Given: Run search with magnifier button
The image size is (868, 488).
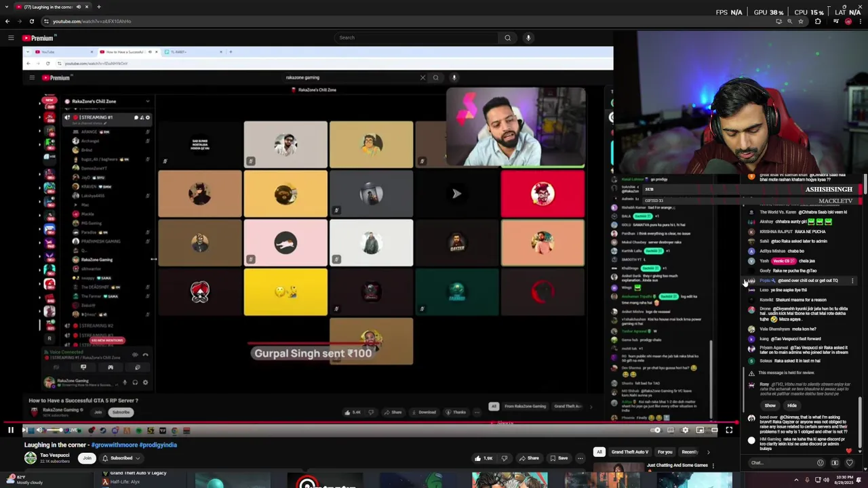Looking at the screenshot, I should click(507, 38).
